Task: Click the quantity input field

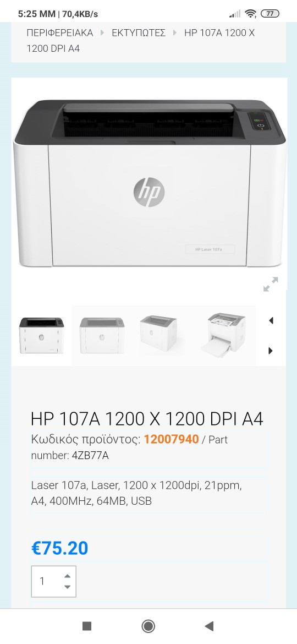Action: [x=54, y=582]
